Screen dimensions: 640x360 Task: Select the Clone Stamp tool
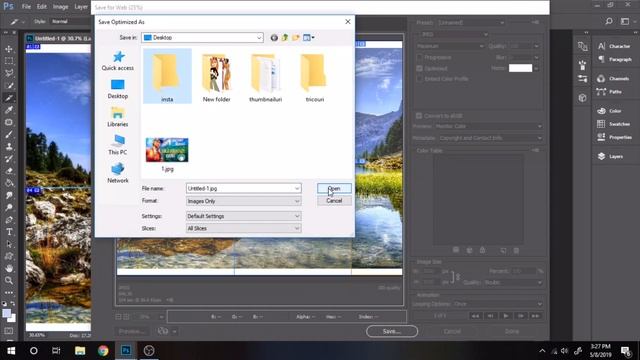coord(9,147)
